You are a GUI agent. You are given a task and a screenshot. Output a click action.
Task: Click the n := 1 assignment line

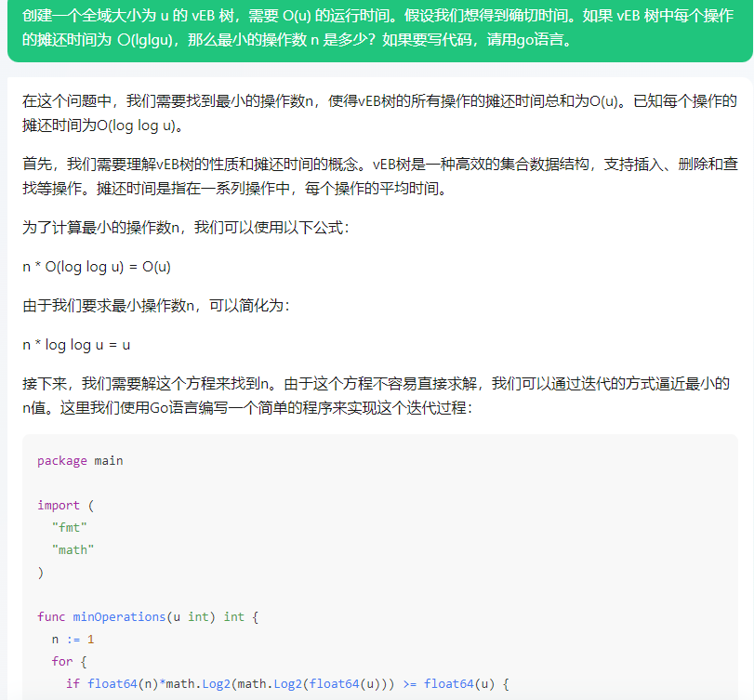tap(73, 639)
